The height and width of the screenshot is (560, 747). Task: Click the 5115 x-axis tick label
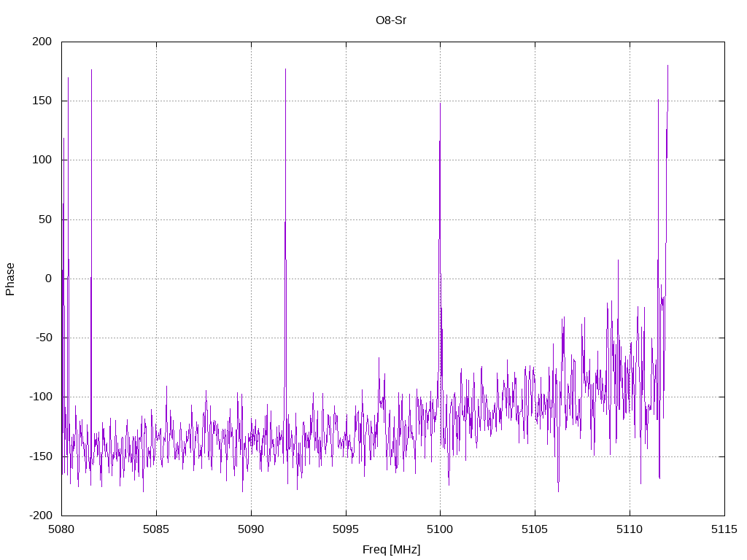click(x=724, y=529)
